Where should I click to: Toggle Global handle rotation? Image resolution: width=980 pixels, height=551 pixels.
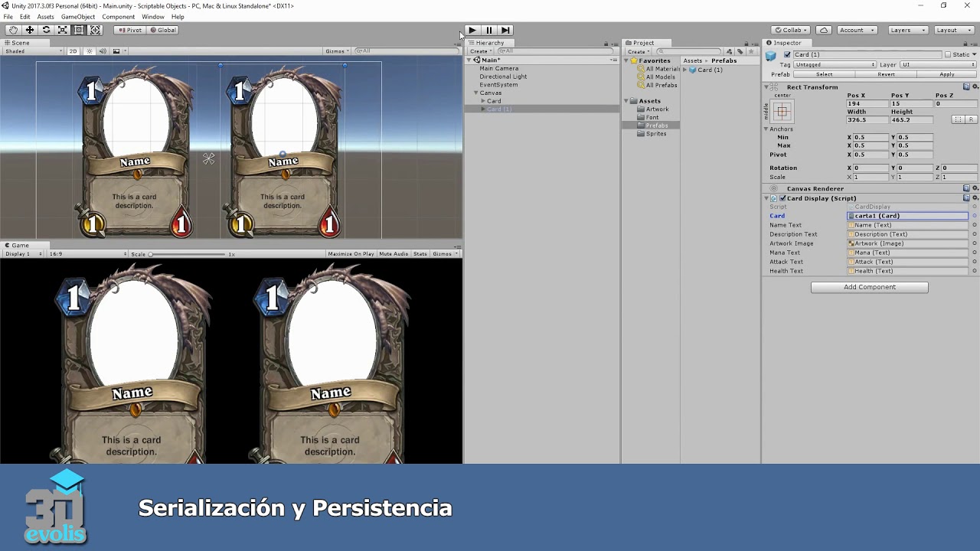click(x=163, y=30)
